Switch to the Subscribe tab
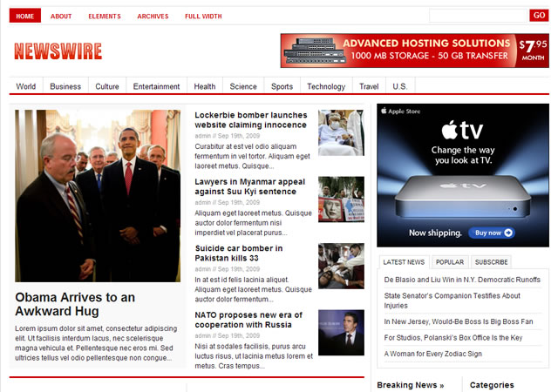558x392 pixels. (491, 262)
